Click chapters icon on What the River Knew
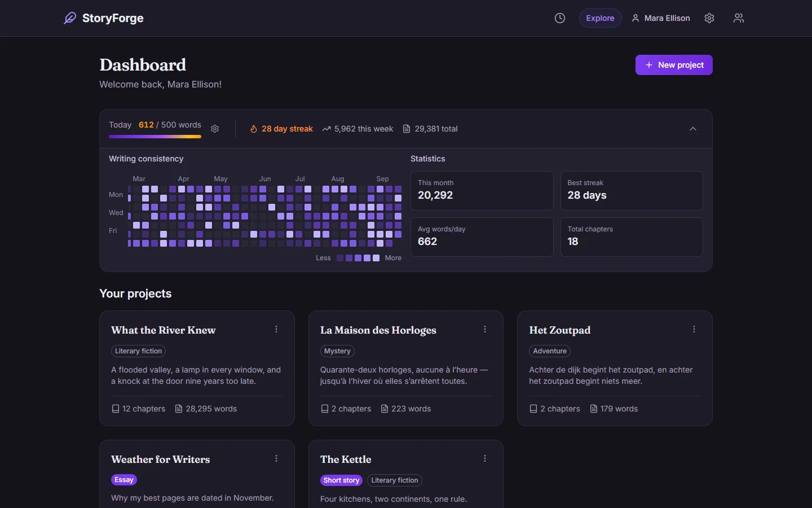This screenshot has width=812, height=508. point(116,409)
